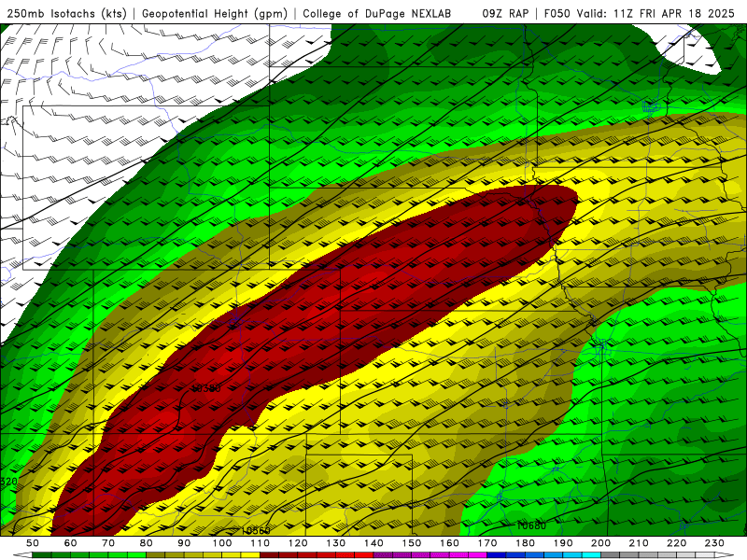Click the dark blue swatch starting at 170
747x560 pixels.
(x=496, y=555)
